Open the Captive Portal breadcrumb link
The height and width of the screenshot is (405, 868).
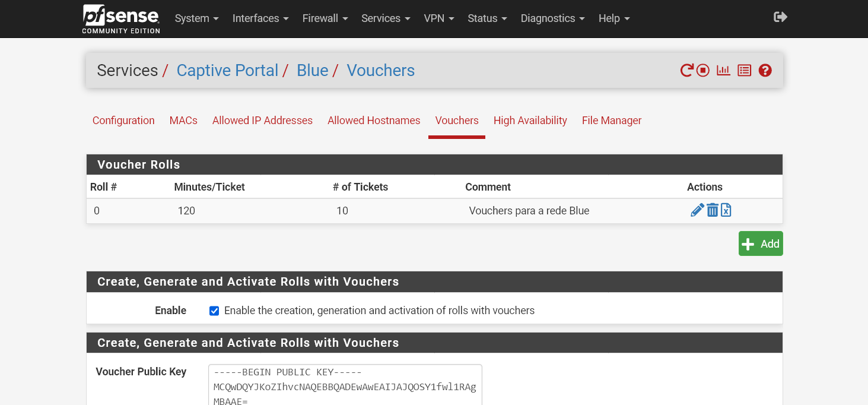[x=227, y=70]
